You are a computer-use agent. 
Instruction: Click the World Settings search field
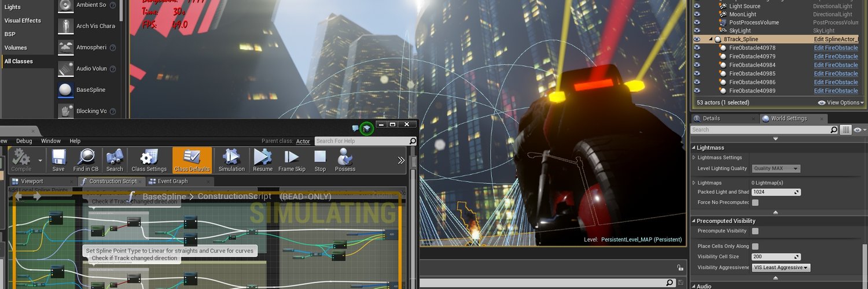point(764,130)
